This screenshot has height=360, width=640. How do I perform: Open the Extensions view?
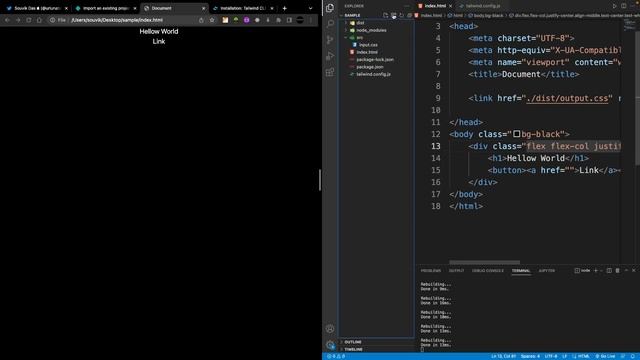pos(330,72)
